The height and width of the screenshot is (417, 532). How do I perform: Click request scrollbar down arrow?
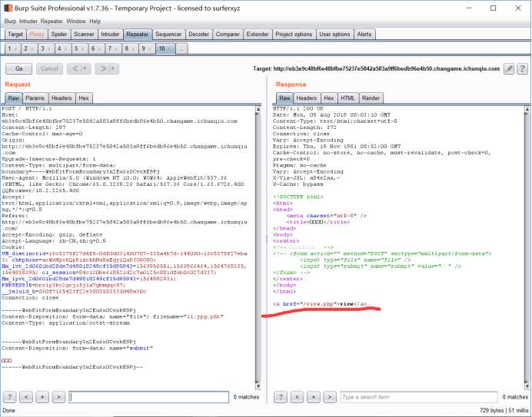click(x=258, y=386)
